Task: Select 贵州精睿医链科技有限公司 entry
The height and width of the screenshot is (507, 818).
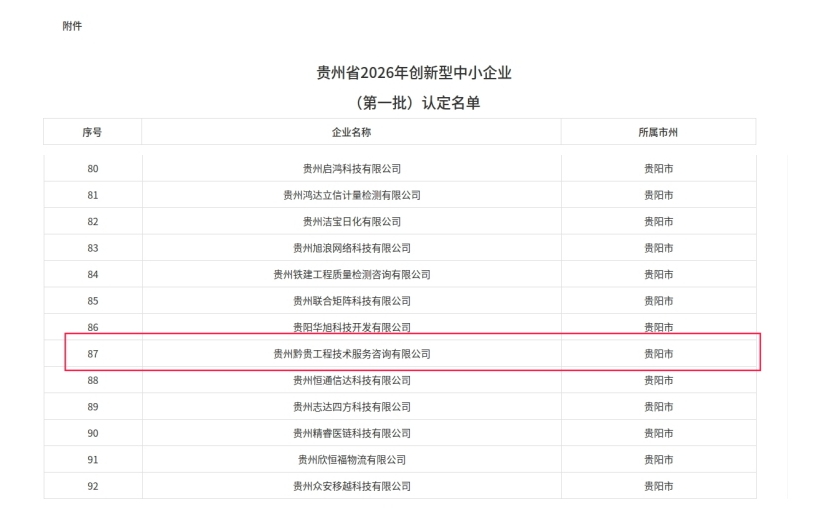Action: (351, 433)
